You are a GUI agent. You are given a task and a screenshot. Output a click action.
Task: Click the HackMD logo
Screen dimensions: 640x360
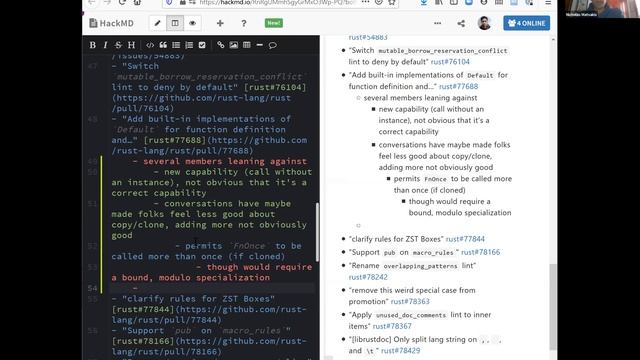pos(111,23)
